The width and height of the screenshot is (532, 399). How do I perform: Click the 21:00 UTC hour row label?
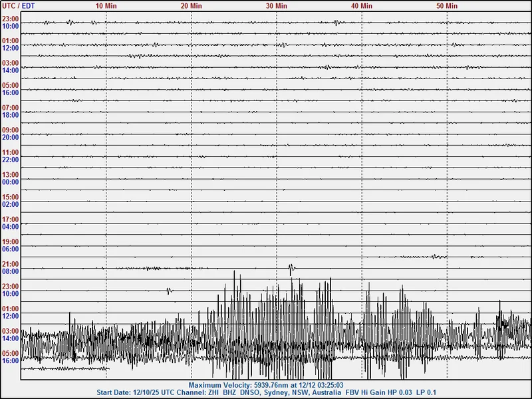10,264
